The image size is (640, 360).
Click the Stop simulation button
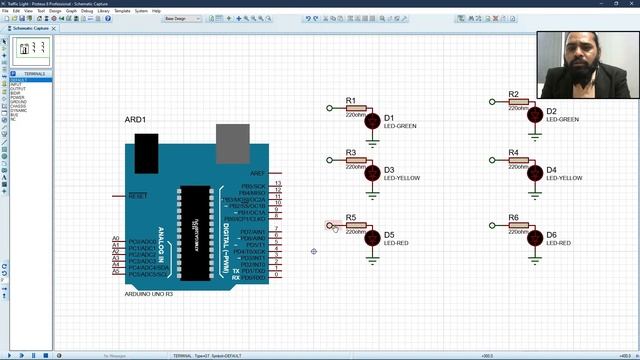point(46,356)
